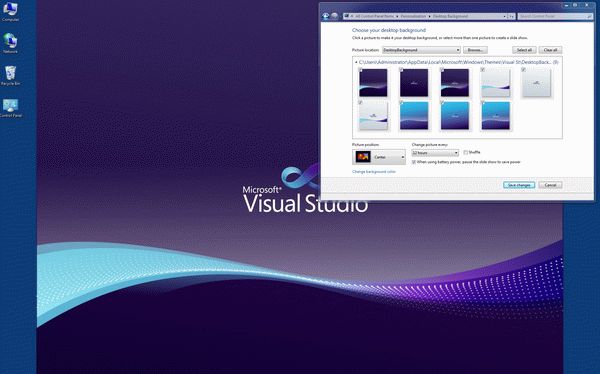Click Personalization in the breadcrumb
Image resolution: width=600 pixels, height=374 pixels.
[414, 16]
